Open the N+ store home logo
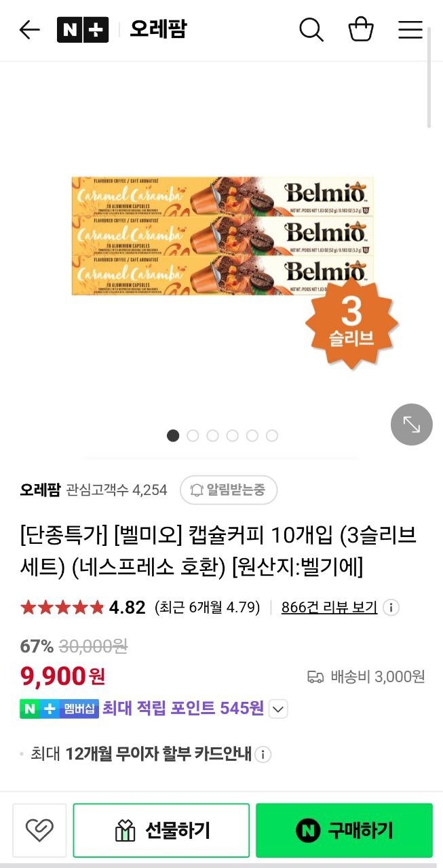Viewport: 443px width, 868px height. click(x=83, y=30)
